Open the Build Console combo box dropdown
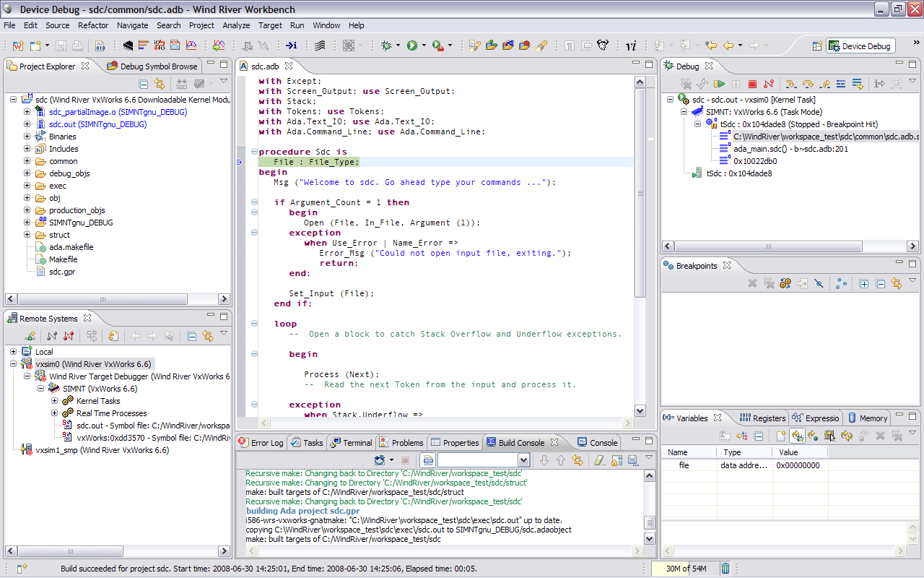The height and width of the screenshot is (578, 924). (x=522, y=460)
